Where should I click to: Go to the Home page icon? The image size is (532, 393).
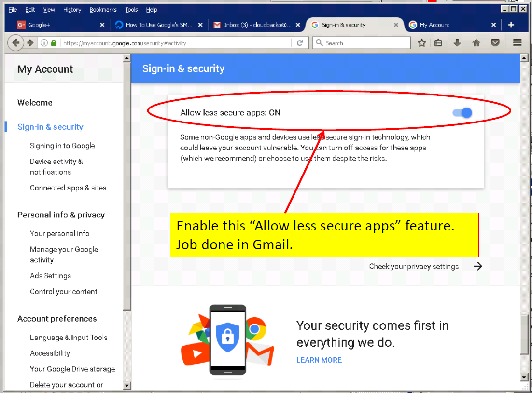click(476, 43)
